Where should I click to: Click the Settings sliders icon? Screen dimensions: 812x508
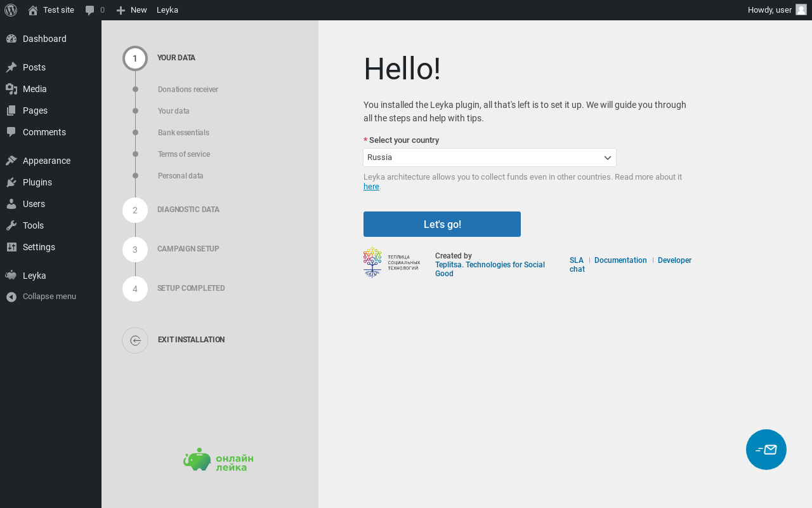pyautogui.click(x=11, y=247)
